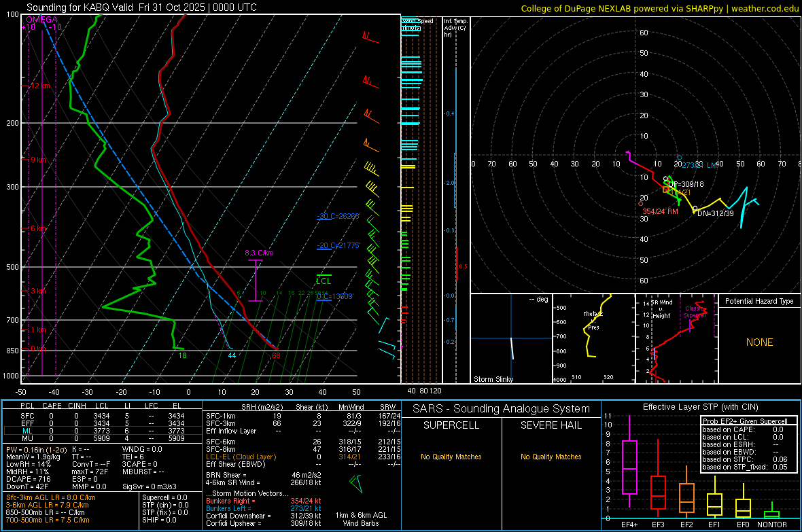Click the 'based on STPC: 0.06' line

click(x=745, y=459)
